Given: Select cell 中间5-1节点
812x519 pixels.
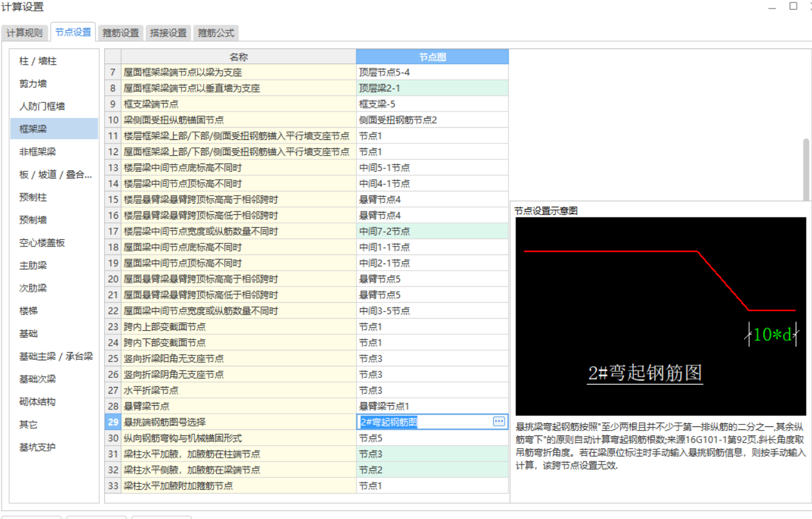Looking at the screenshot, I should [x=432, y=168].
